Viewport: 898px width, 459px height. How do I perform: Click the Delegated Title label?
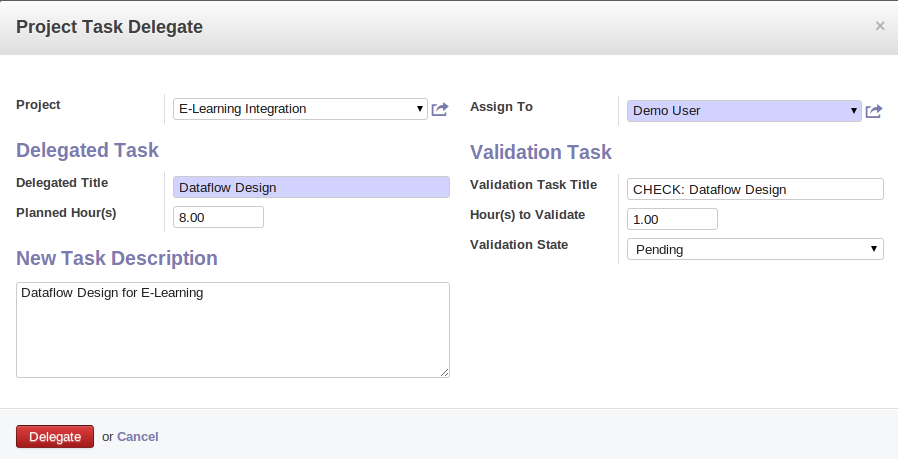click(x=62, y=183)
